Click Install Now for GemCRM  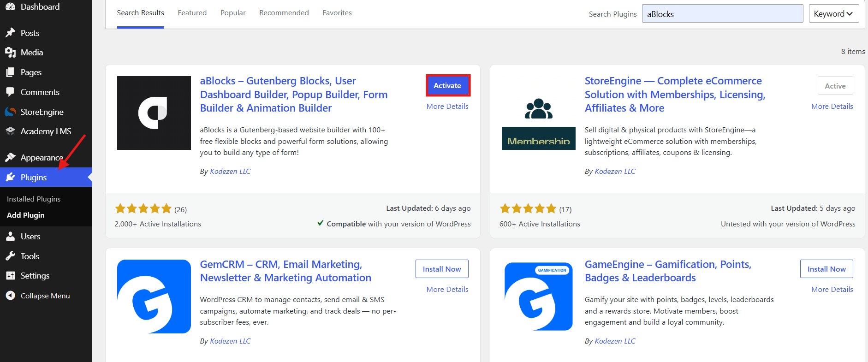tap(442, 269)
